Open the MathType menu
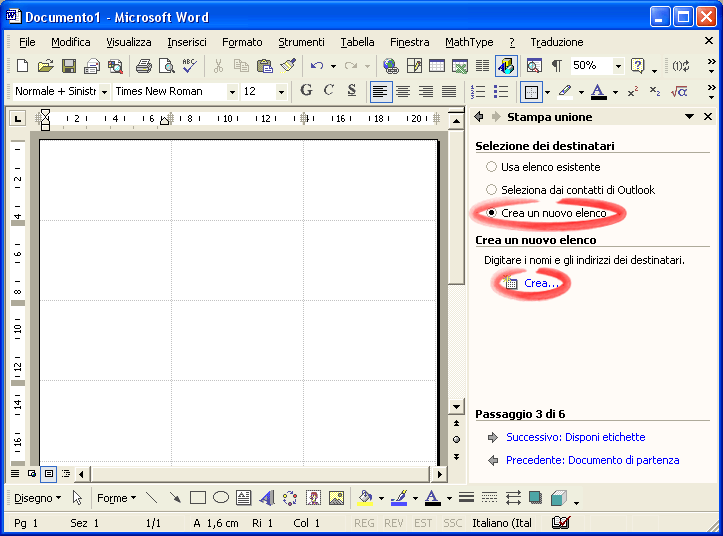Screen dimensions: 723x536 469,42
